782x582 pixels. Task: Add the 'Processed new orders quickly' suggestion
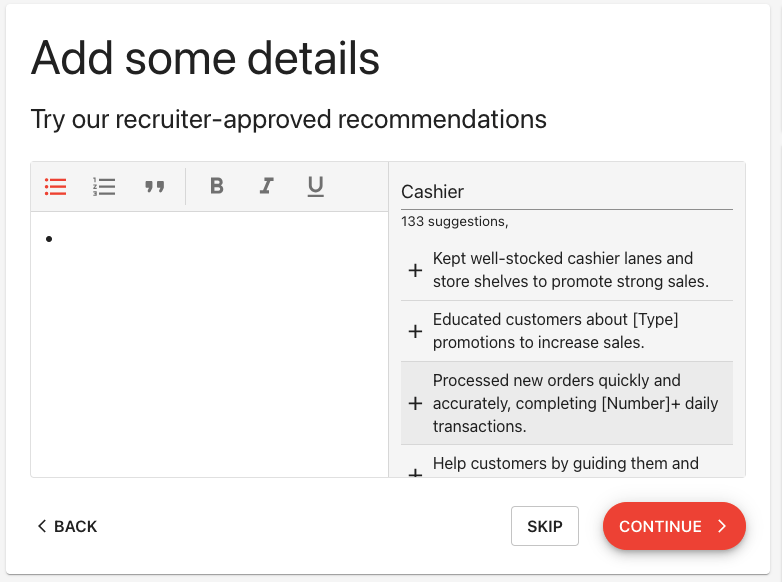coord(415,403)
